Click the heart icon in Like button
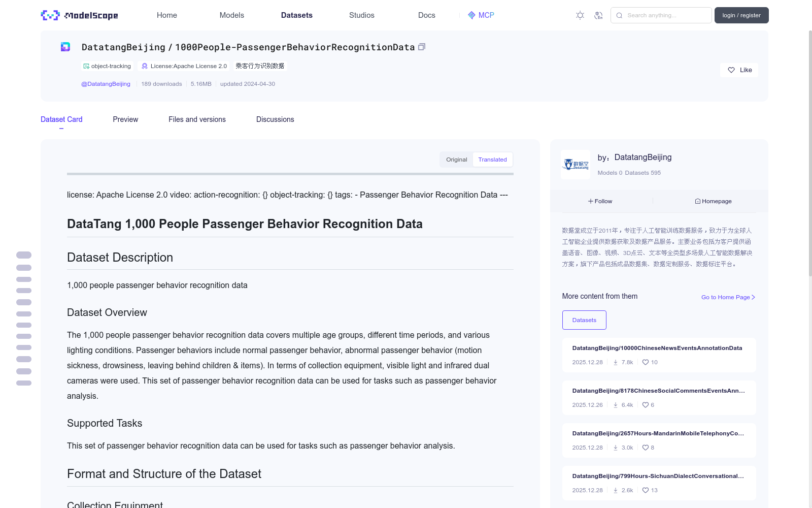 [731, 70]
